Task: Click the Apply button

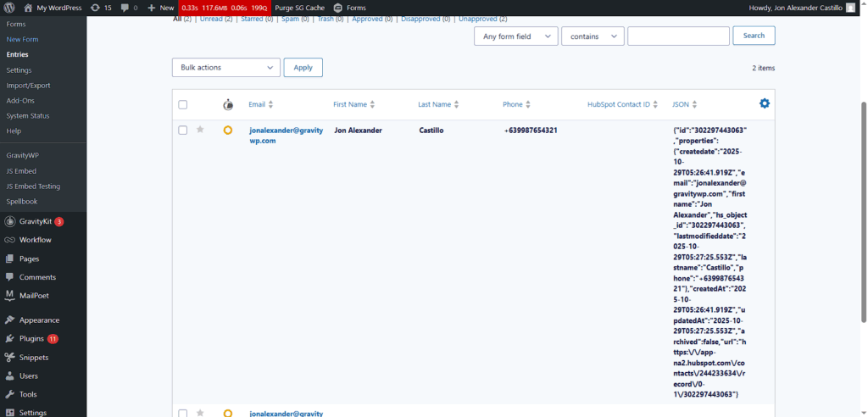Action: tap(303, 68)
